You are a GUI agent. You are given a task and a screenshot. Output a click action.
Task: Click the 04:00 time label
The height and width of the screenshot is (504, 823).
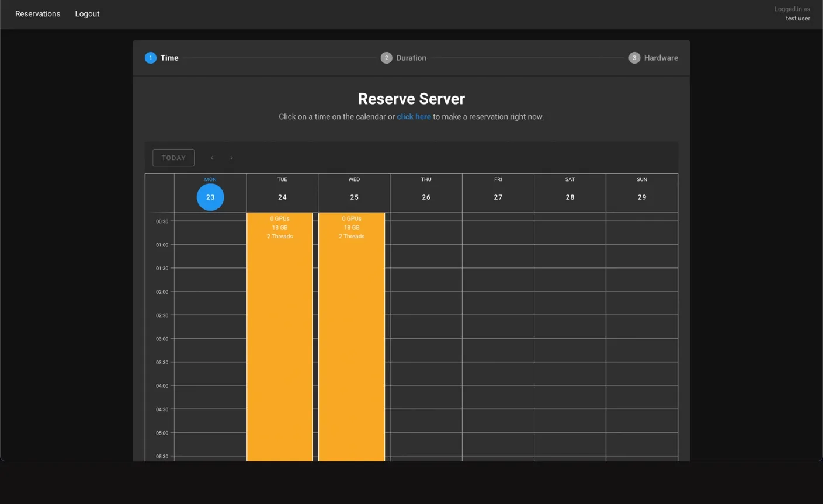(x=162, y=386)
